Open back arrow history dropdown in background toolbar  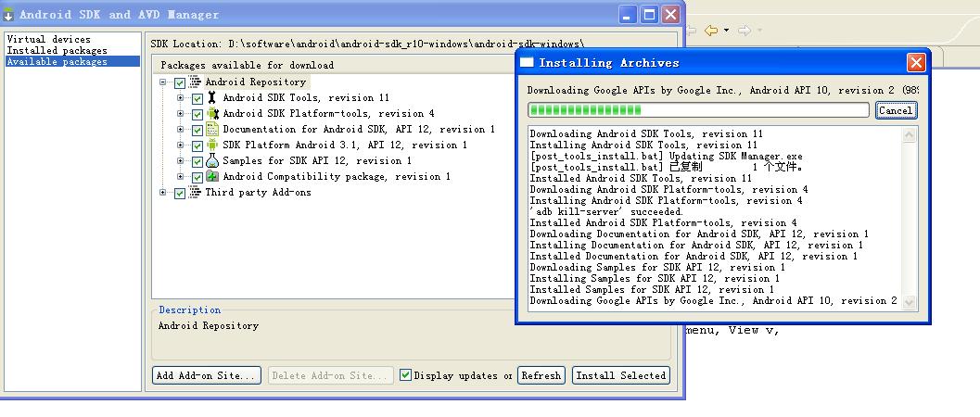726,30
